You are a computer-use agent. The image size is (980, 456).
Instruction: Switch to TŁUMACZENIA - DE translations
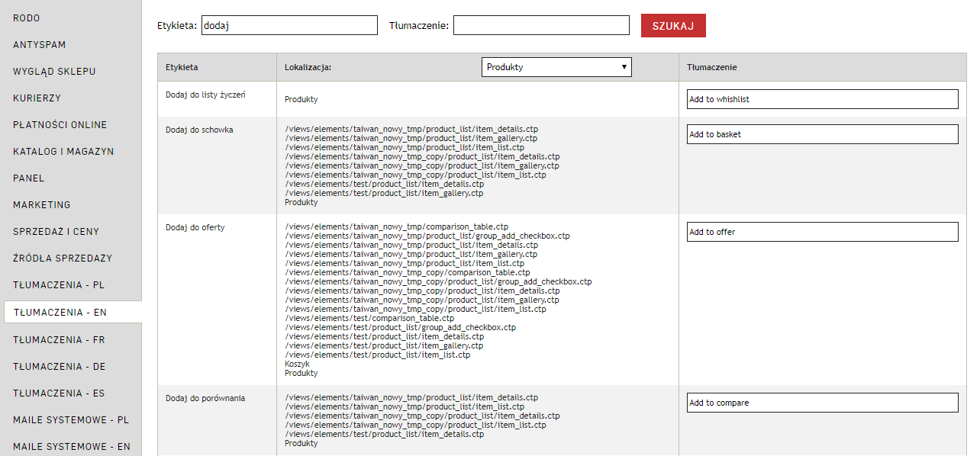point(60,367)
